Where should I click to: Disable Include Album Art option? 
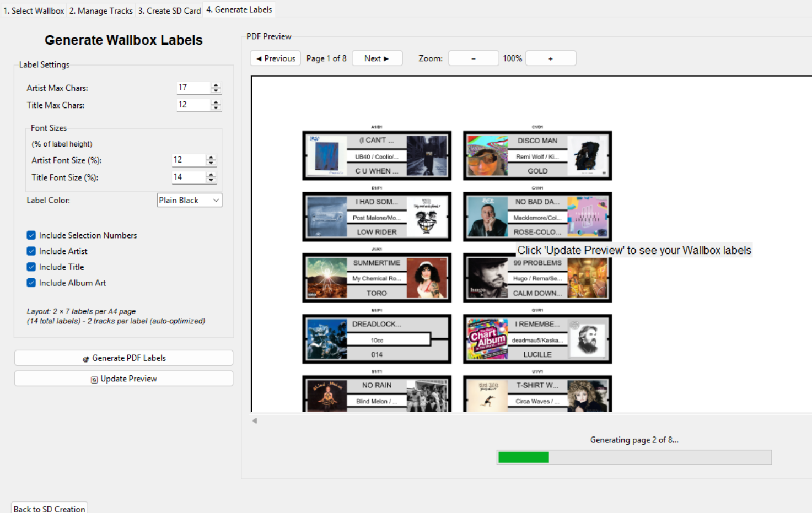(31, 283)
